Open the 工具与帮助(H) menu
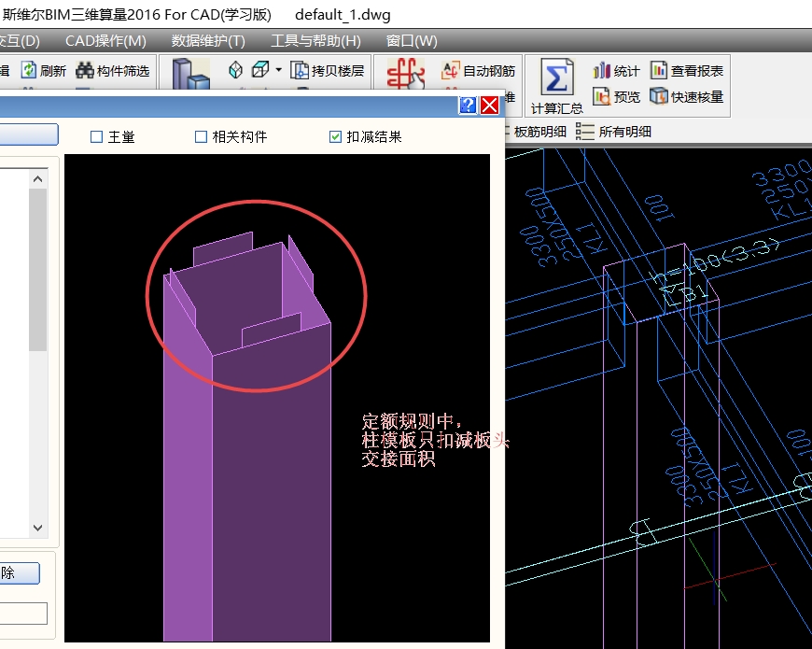The height and width of the screenshot is (649, 812). [315, 41]
